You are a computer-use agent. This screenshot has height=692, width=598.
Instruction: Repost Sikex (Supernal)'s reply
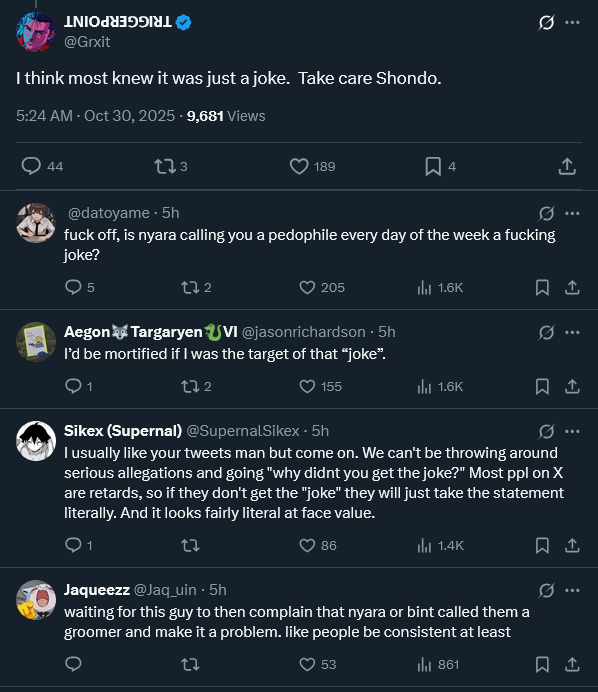190,545
